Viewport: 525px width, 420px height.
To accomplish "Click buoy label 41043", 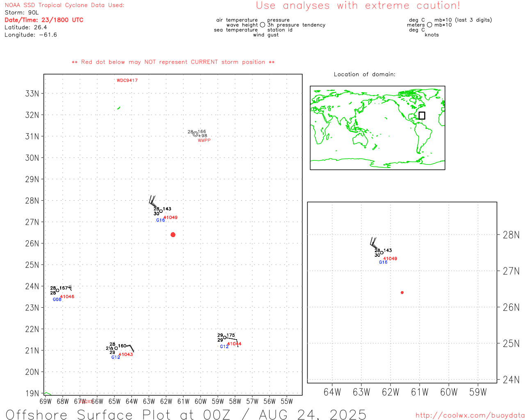I will (126, 354).
